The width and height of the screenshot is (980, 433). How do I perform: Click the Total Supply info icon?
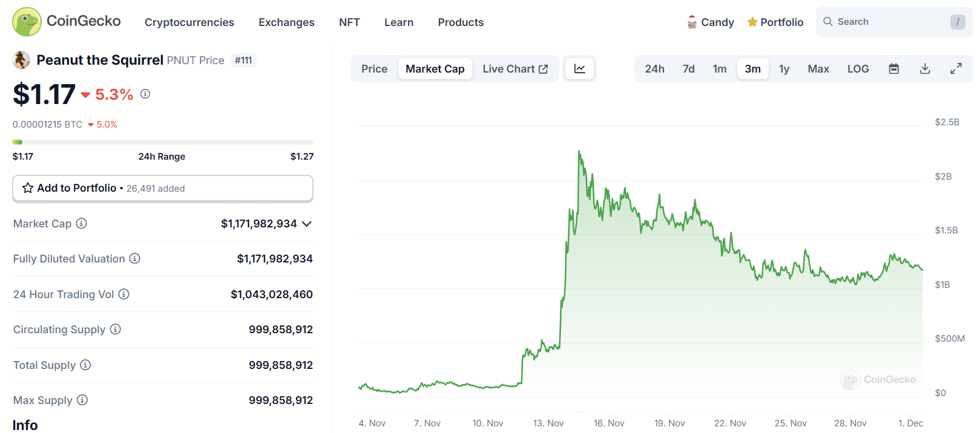tap(85, 365)
